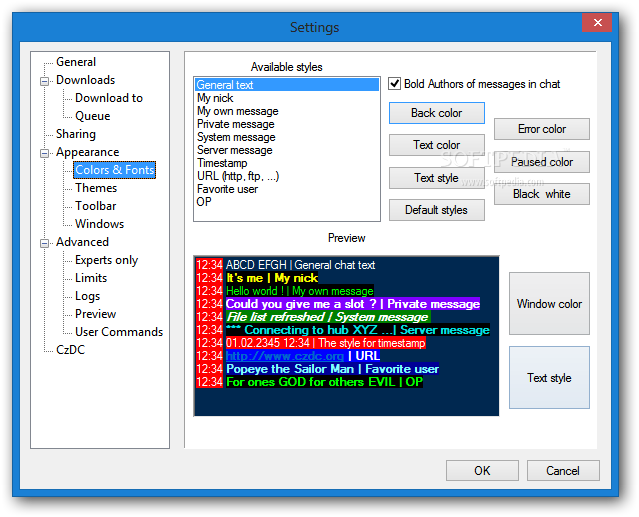
Task: Collapse the Advanced tree node
Action: [44, 243]
